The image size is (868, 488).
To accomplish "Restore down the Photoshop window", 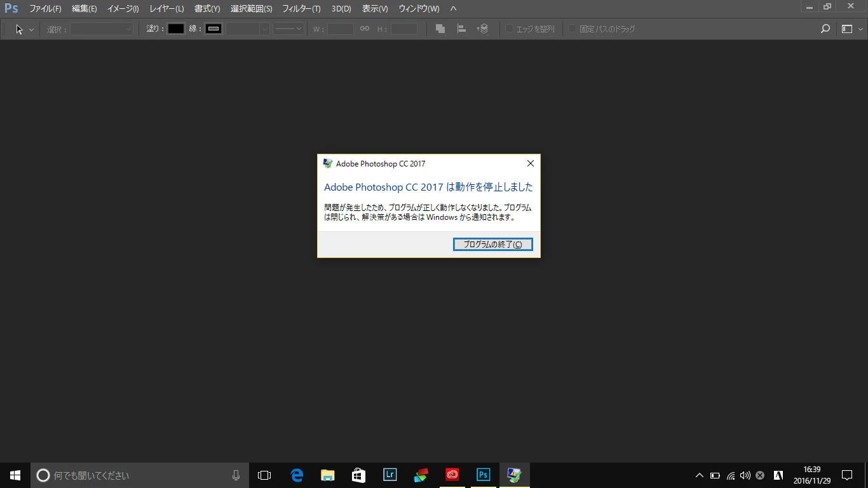I will [x=827, y=7].
